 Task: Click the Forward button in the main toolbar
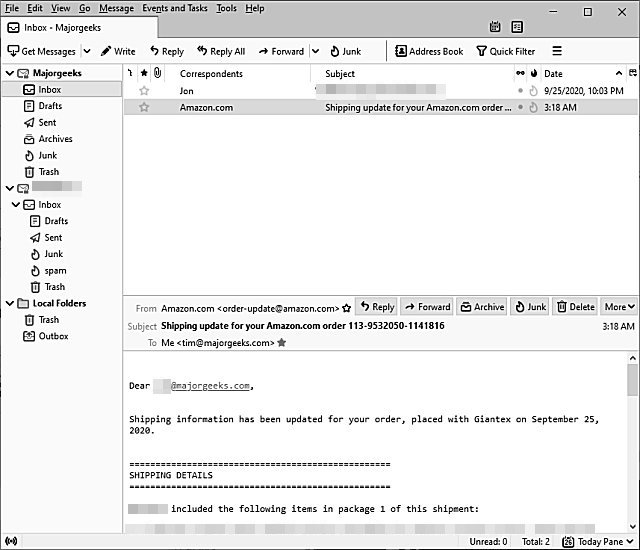tap(280, 51)
